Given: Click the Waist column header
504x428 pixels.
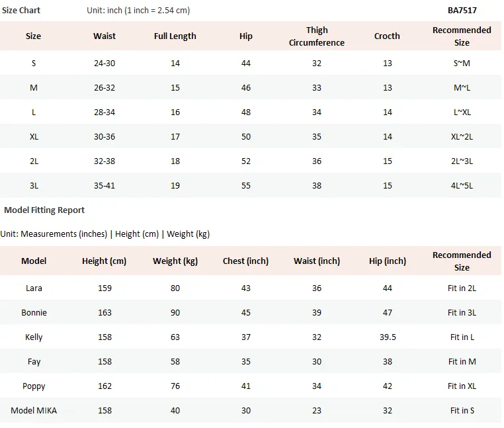Looking at the screenshot, I should (105, 36).
